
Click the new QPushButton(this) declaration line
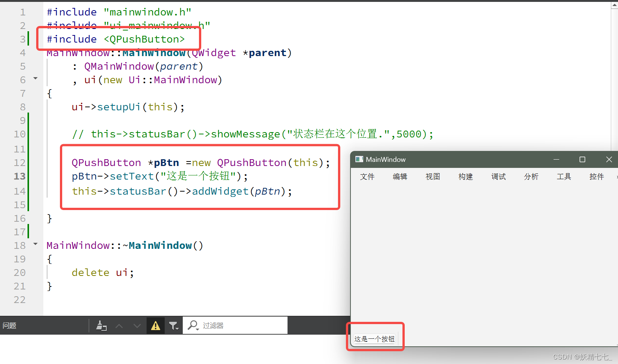(201, 163)
